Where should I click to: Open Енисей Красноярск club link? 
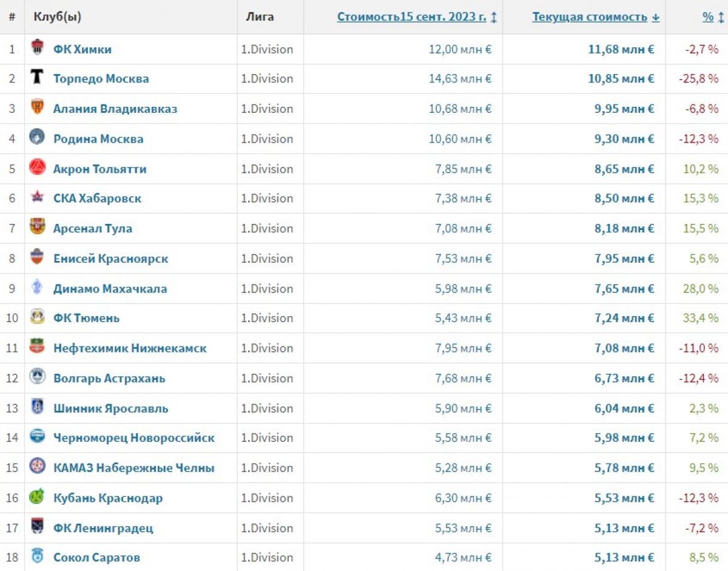click(x=110, y=258)
